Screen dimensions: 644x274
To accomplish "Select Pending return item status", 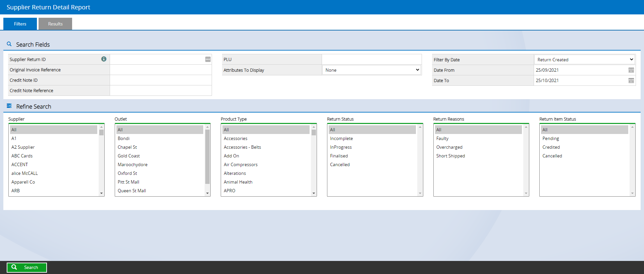I will (x=585, y=138).
